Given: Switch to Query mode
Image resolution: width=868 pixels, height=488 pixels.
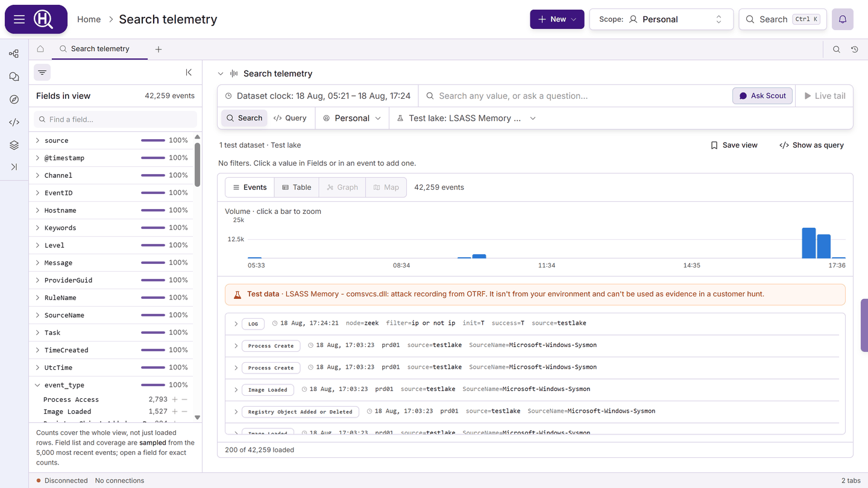Looking at the screenshot, I should click(x=290, y=118).
